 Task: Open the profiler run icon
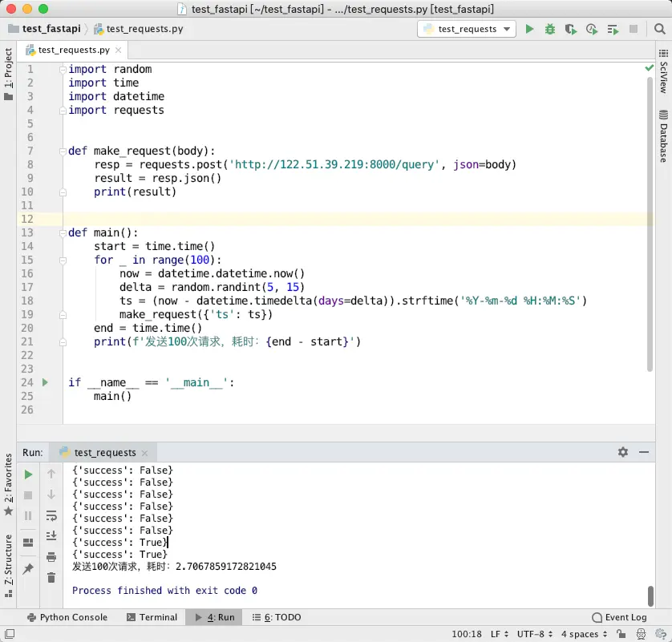click(x=592, y=29)
